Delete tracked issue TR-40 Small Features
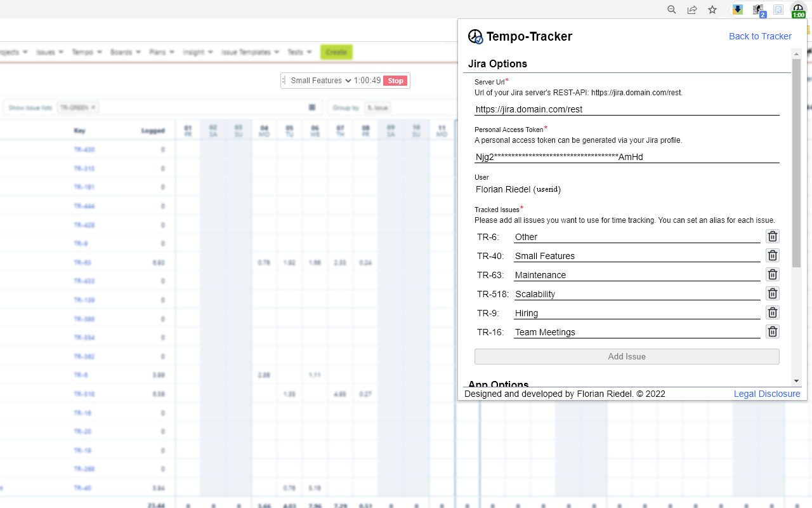This screenshot has height=508, width=812. tap(773, 255)
